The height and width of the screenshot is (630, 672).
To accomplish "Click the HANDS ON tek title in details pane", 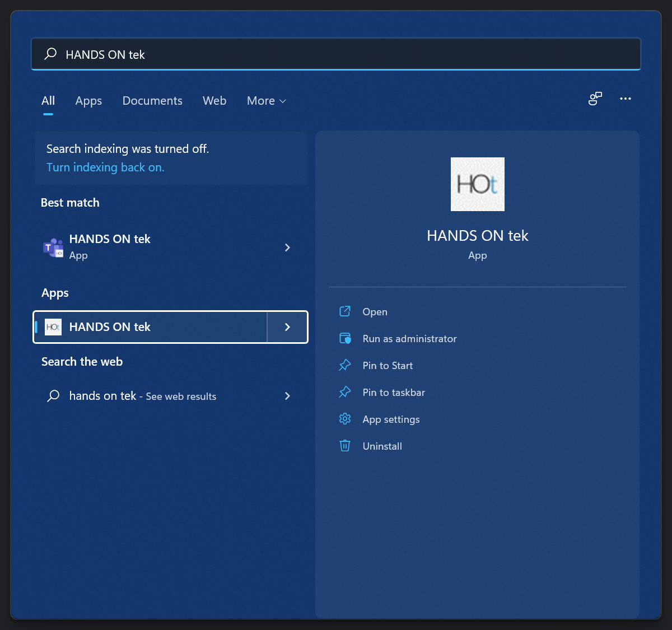I will tap(478, 236).
